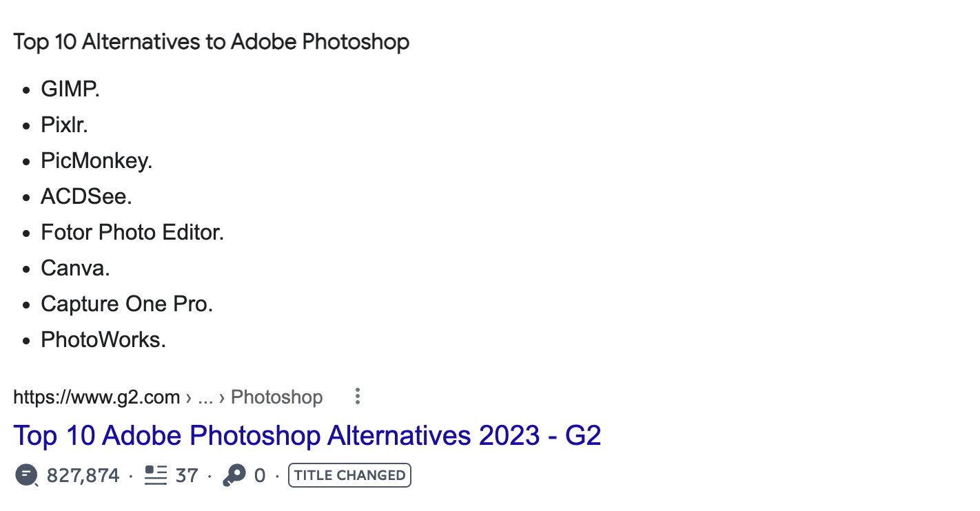
Task: Click the https://www.g2.com URL text
Action: coord(96,397)
